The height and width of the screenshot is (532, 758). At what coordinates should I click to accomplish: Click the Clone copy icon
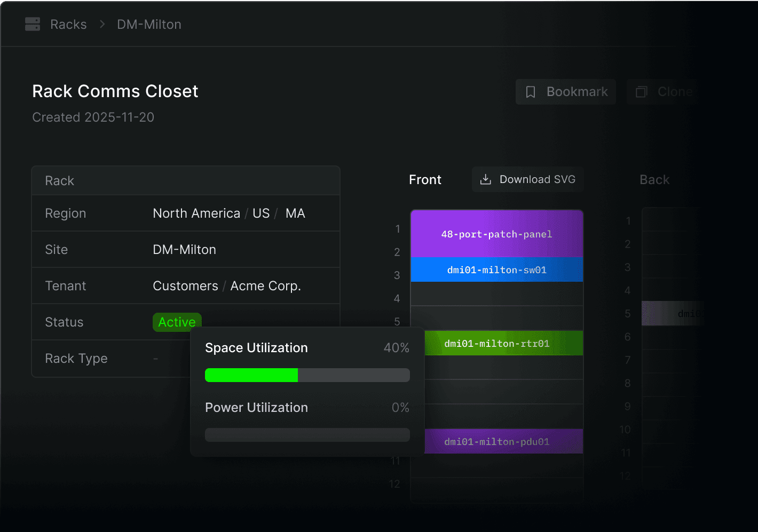(641, 92)
